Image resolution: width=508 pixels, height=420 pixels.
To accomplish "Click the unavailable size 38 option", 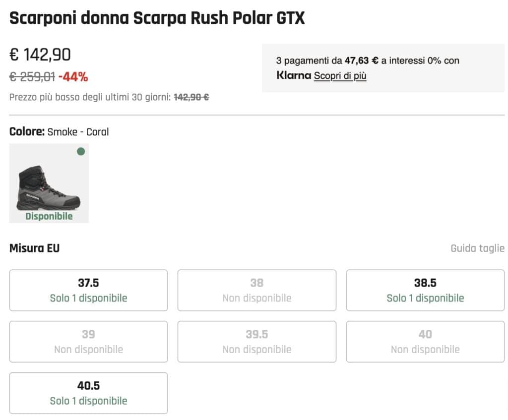I will pos(256,290).
